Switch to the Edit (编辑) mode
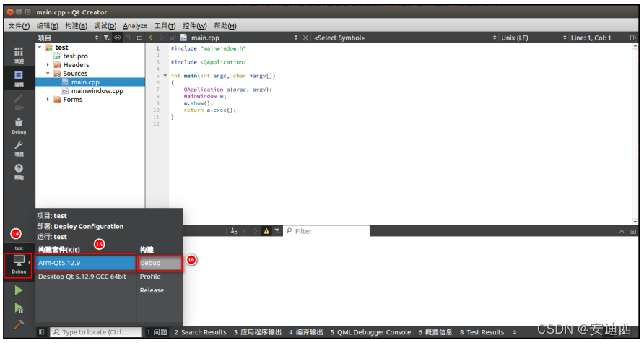 pos(19,78)
